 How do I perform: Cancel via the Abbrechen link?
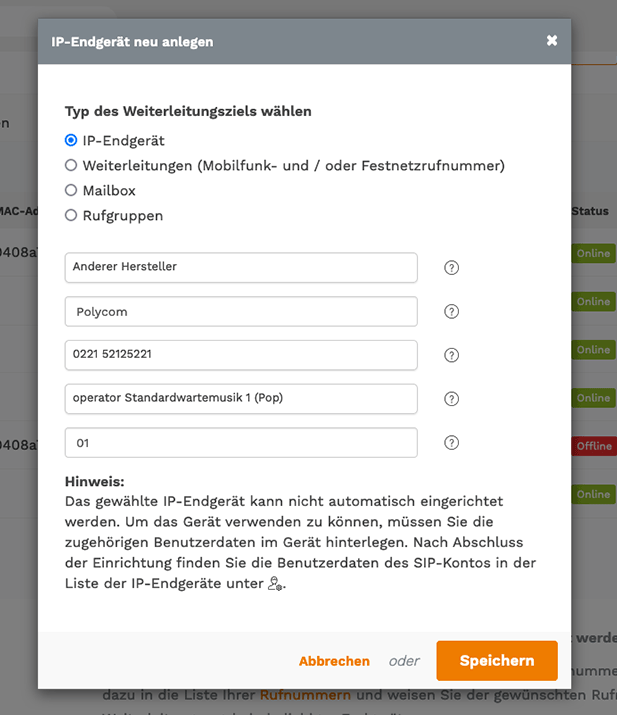pyautogui.click(x=334, y=661)
